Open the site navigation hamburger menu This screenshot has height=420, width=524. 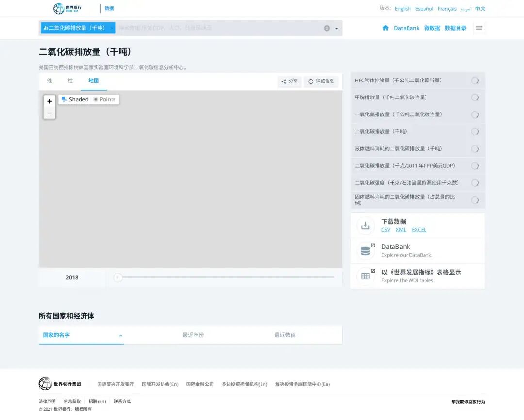coord(479,28)
